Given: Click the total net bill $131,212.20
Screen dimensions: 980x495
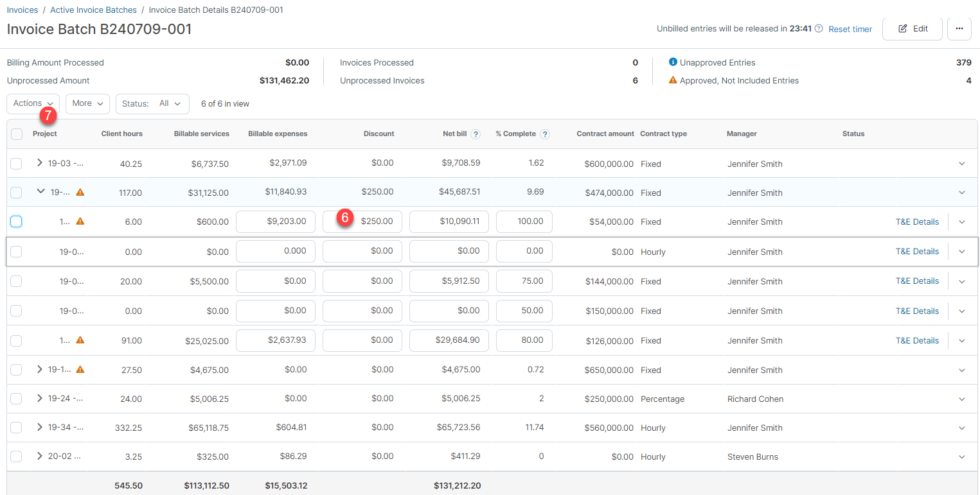Looking at the screenshot, I should (x=457, y=486).
